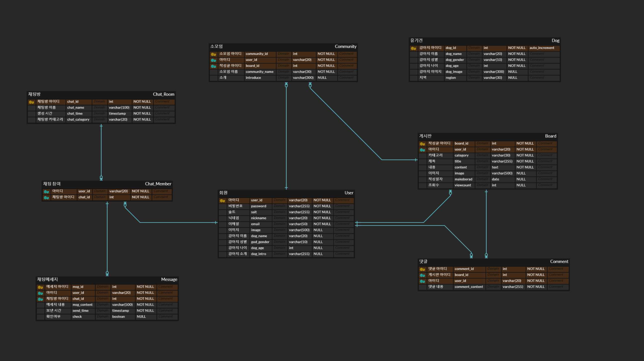Viewport: 644px width, 361px height.
Task: Click the primary key icon of dog_id row
Action: (x=413, y=48)
